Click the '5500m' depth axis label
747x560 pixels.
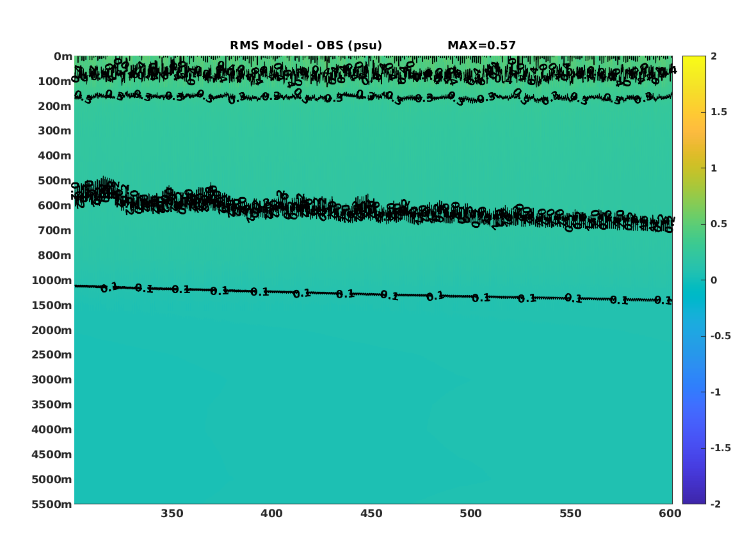(52, 504)
